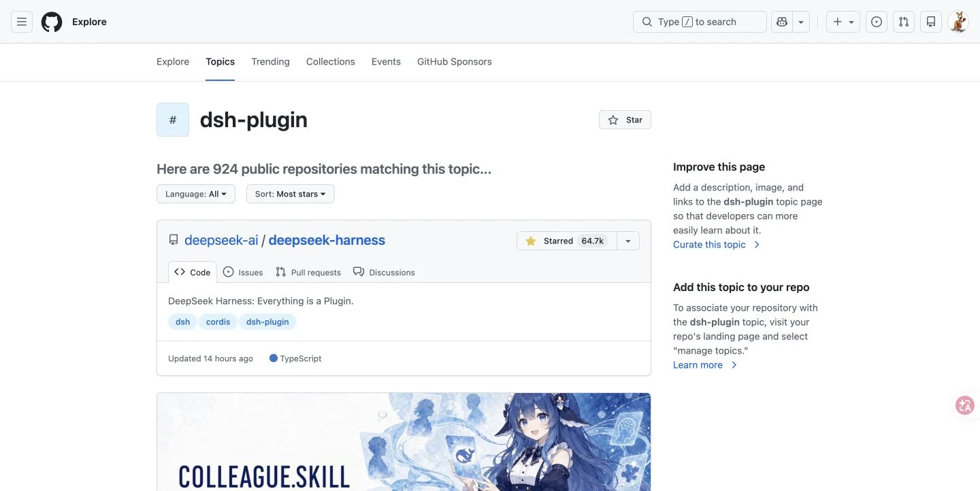Expand the star lists dropdown for deepseek-harness

click(628, 241)
